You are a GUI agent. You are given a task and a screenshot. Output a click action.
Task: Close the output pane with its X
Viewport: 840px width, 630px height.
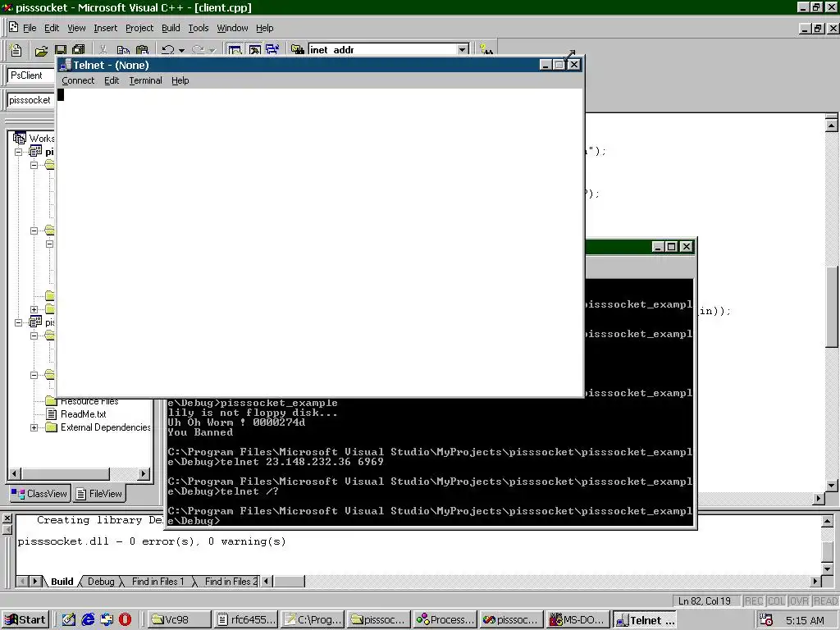pyautogui.click(x=7, y=518)
